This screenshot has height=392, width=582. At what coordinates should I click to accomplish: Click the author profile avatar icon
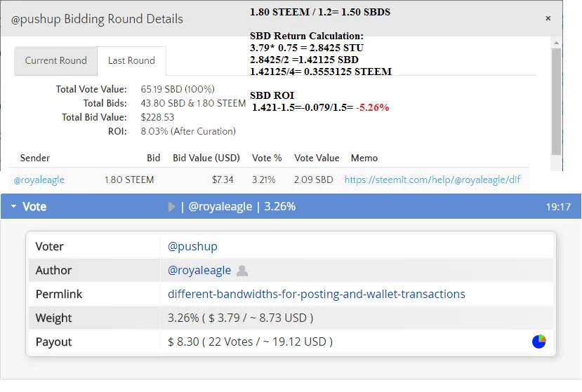[242, 271]
